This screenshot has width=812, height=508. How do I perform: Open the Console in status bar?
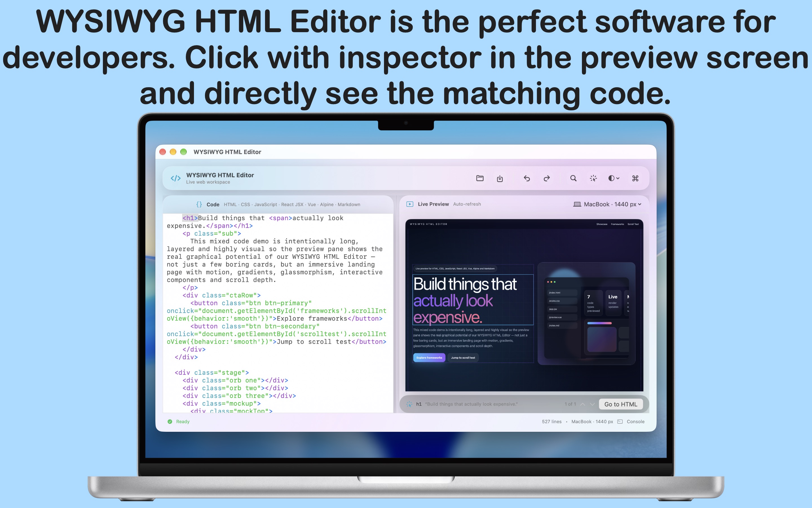pyautogui.click(x=636, y=422)
